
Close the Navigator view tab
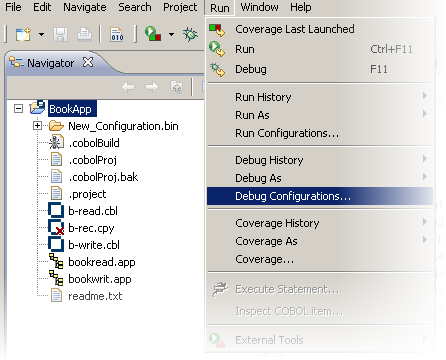[x=88, y=62]
